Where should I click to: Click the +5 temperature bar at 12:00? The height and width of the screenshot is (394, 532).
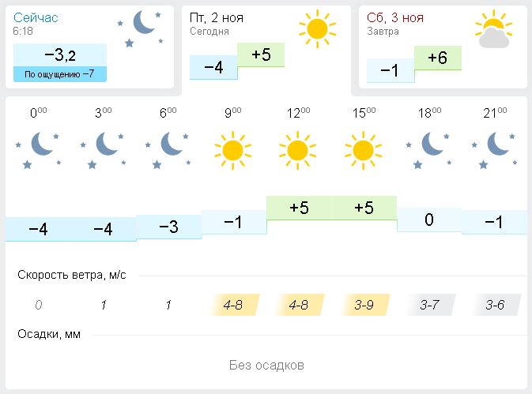(x=299, y=208)
